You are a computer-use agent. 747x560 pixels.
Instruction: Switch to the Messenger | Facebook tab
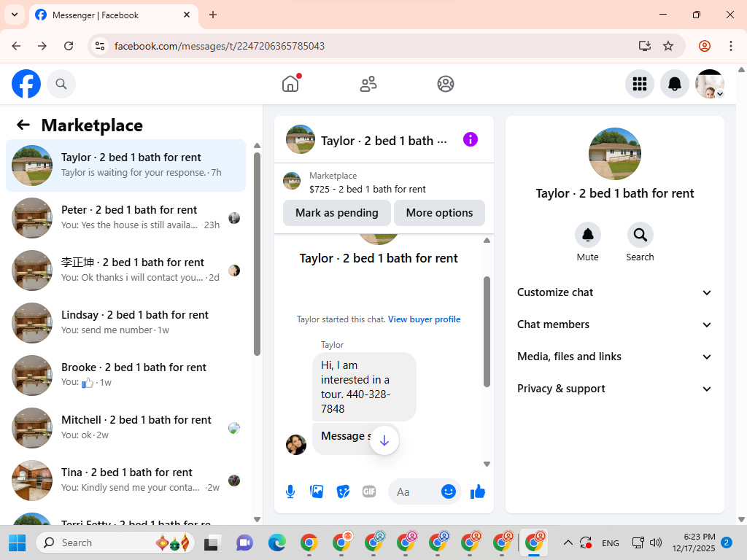tap(113, 15)
